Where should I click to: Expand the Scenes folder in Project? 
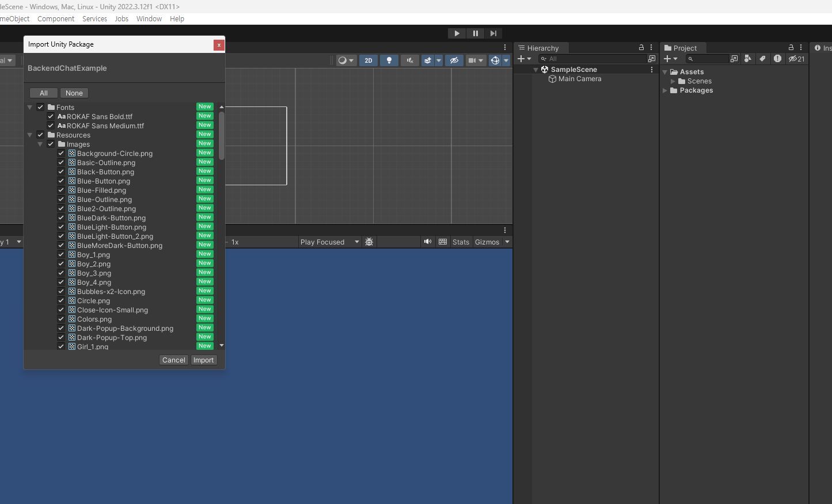tap(673, 81)
